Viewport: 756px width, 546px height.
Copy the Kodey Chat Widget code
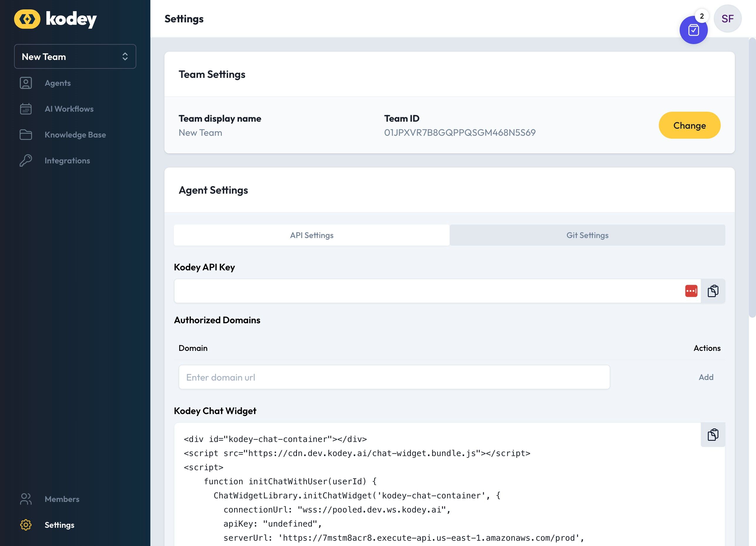click(713, 435)
